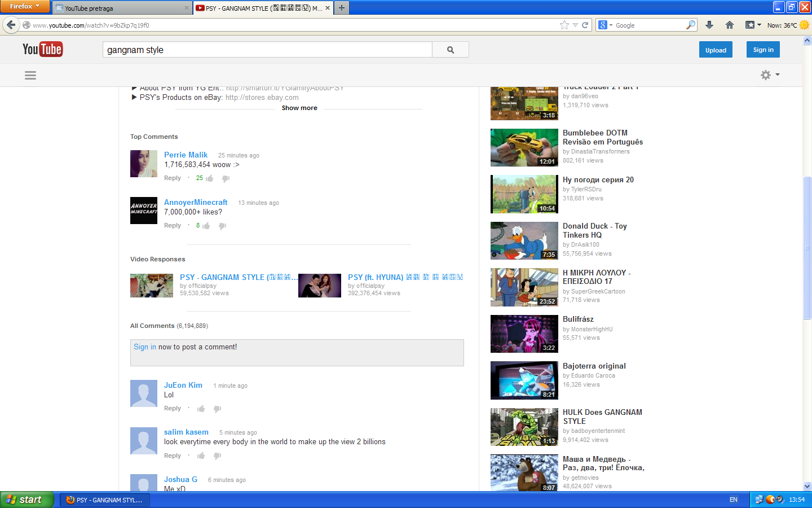This screenshot has height=508, width=812.
Task: Close the PSY Gangnam Style tab
Action: 328,8
